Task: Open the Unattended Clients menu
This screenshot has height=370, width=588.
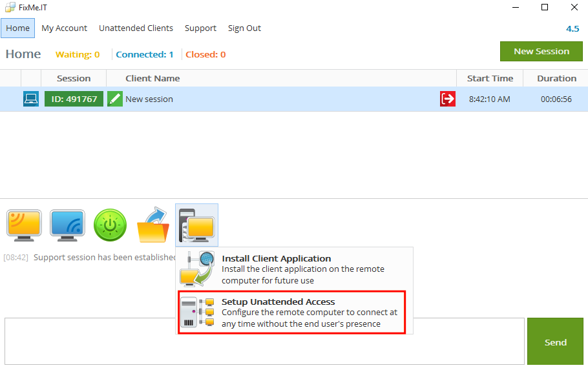Action: [136, 28]
